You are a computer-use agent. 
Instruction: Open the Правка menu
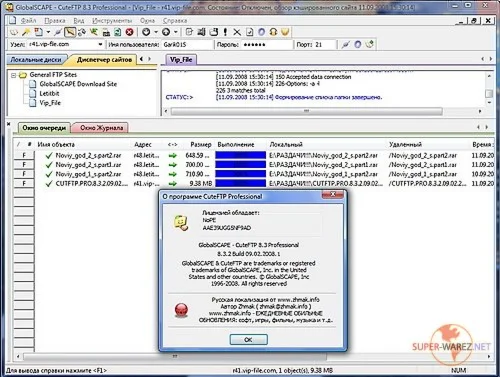click(x=55, y=21)
